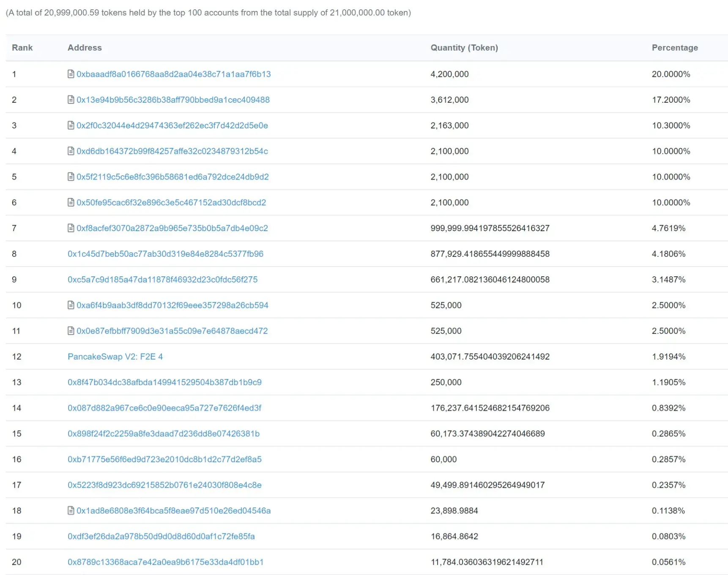Click the contract icon beside 0xbaaadf8a address

tap(71, 74)
